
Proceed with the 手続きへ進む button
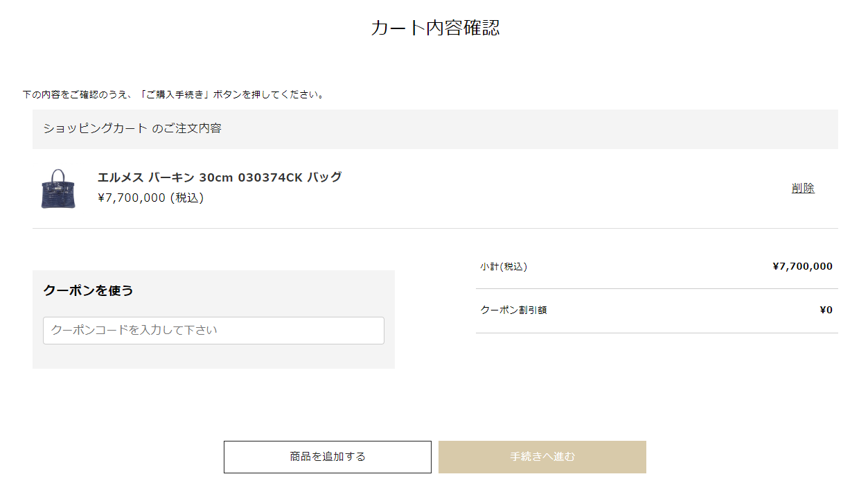point(542,457)
